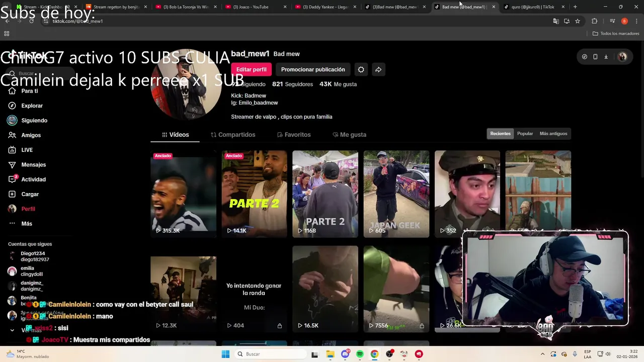This screenshot has width=644, height=362.
Task: Click Promocionar publicación button
Action: [x=313, y=69]
